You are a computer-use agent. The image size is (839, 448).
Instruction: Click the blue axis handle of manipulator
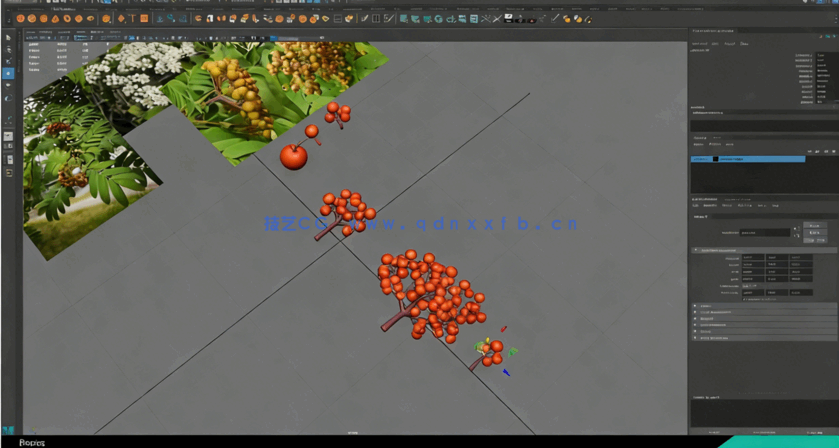point(506,373)
